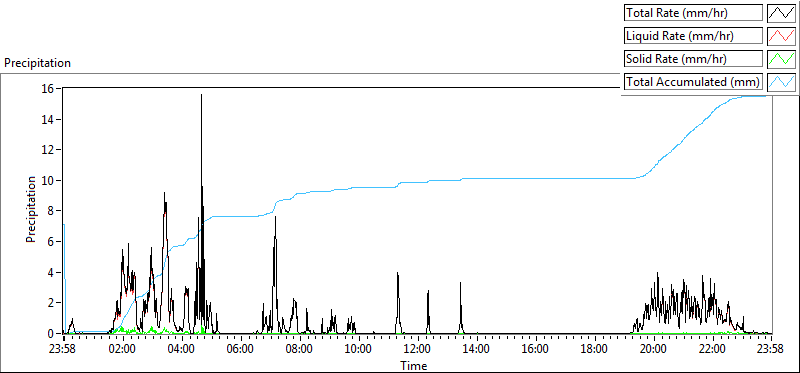Select the 'Solid Rate (mm/hr)' legend label
The image size is (800, 373).
pos(694,59)
